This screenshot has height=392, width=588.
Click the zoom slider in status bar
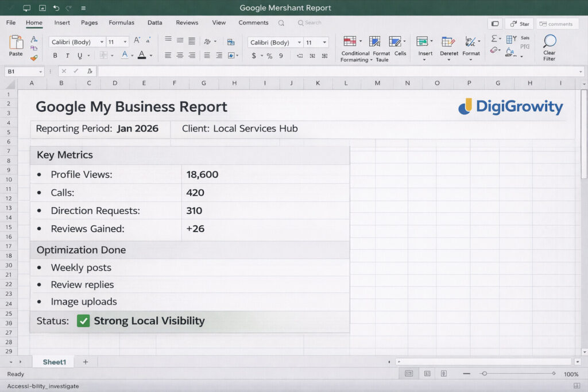pyautogui.click(x=484, y=374)
